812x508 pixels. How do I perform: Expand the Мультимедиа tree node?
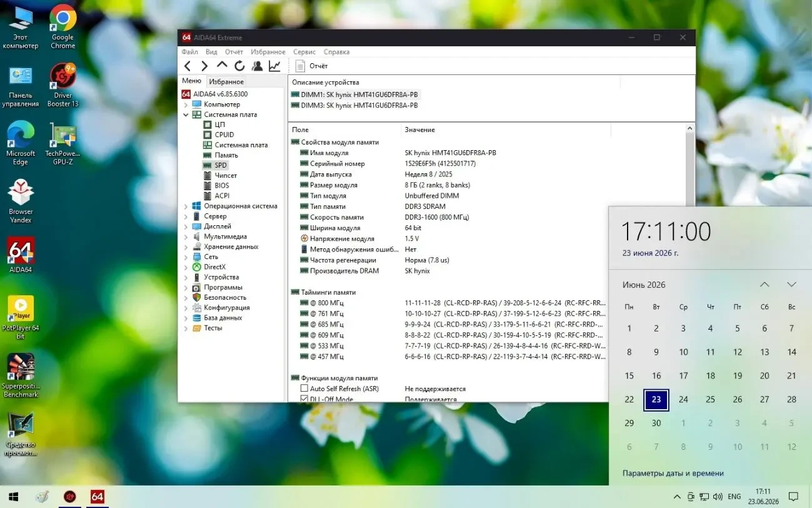coord(186,236)
